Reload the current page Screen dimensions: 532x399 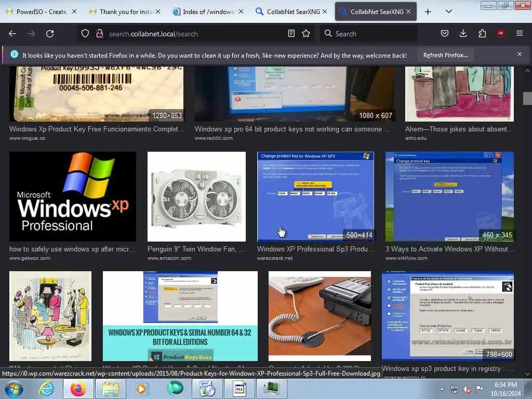(50, 34)
